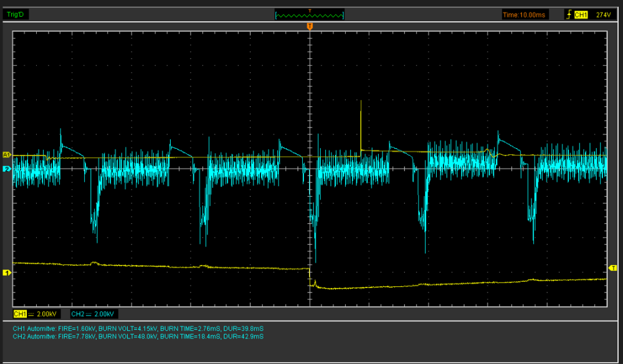Image resolution: width=623 pixels, height=364 pixels.
Task: Click CH1 2.00kV vertical scale value
Action: coord(48,314)
